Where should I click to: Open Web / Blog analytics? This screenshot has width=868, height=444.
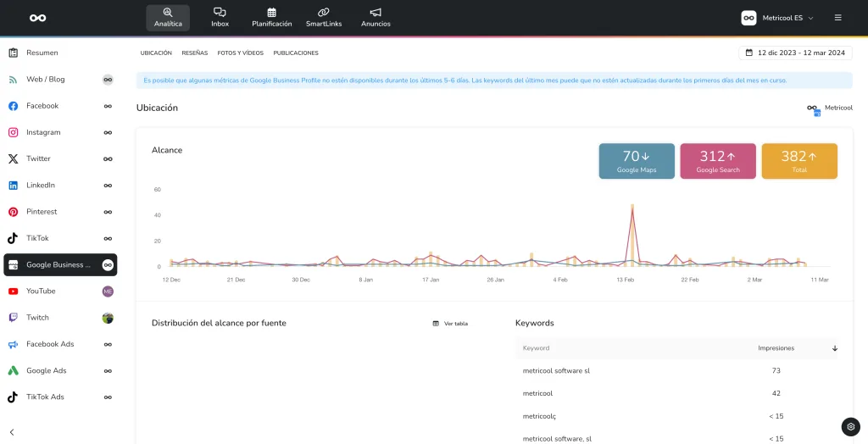pos(60,79)
